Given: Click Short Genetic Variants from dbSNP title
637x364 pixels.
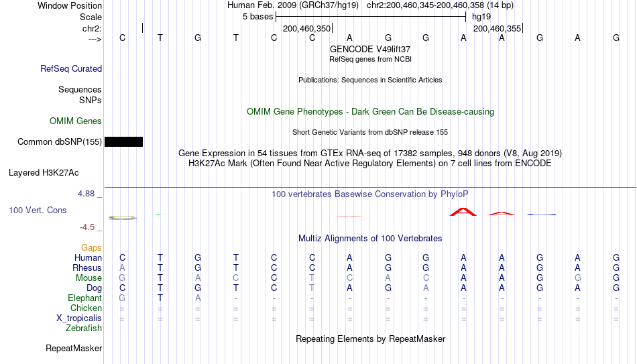Looking at the screenshot, I should click(x=370, y=133).
